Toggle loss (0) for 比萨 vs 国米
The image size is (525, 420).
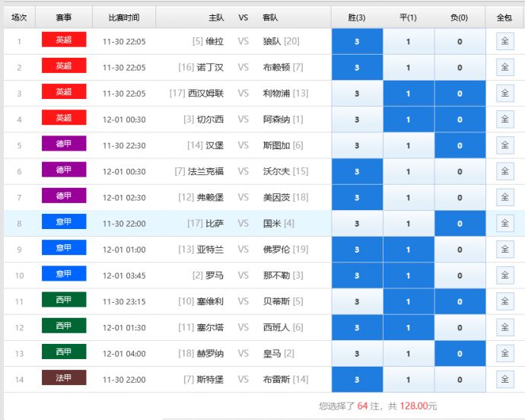click(460, 224)
